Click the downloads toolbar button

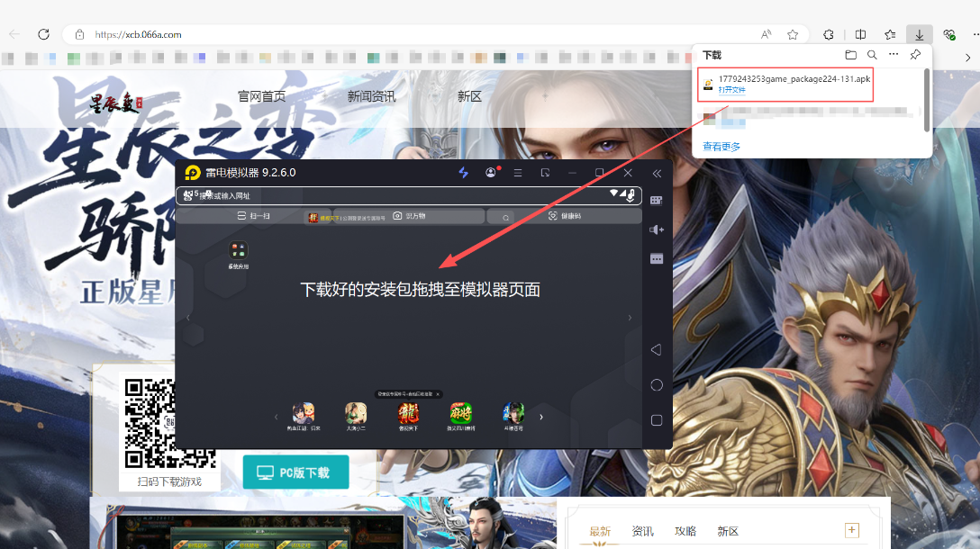[x=920, y=35]
